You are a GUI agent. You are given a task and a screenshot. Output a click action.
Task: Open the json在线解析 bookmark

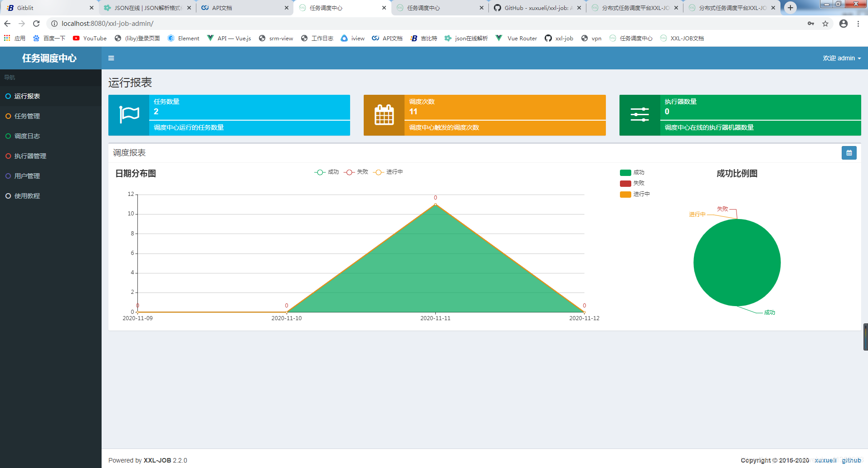(466, 39)
